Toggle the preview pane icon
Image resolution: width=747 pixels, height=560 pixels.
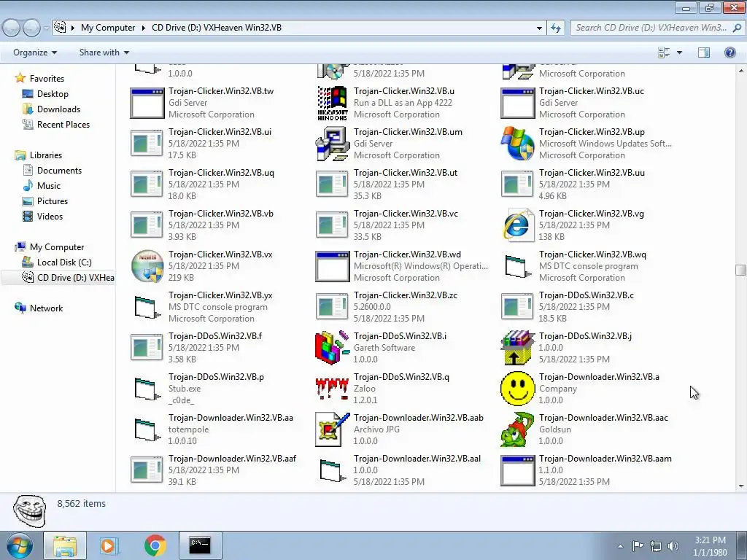[704, 52]
